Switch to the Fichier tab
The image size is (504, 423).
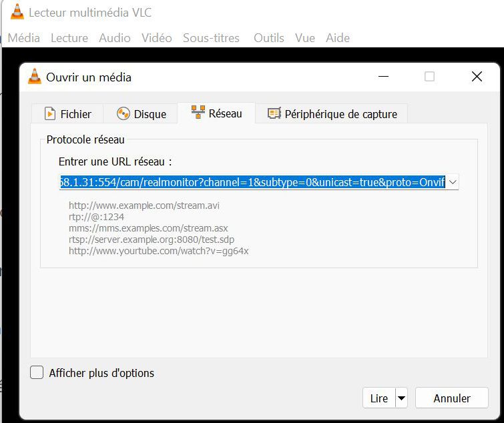pyautogui.click(x=67, y=113)
